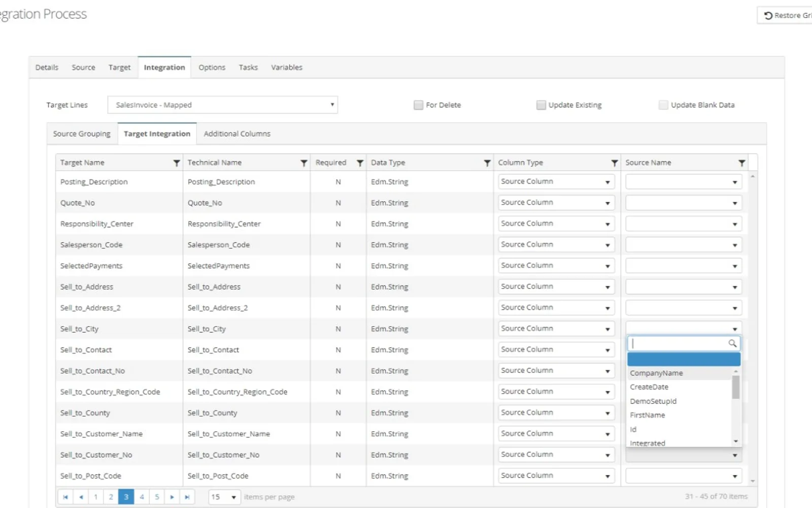The image size is (812, 508).
Task: Open the Required column filter
Action: point(360,163)
